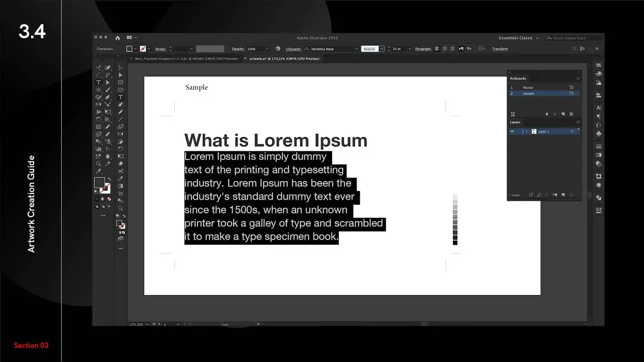Viewport: 644px width, 362px height.
Task: Set paragraph align right
Action: [452, 49]
